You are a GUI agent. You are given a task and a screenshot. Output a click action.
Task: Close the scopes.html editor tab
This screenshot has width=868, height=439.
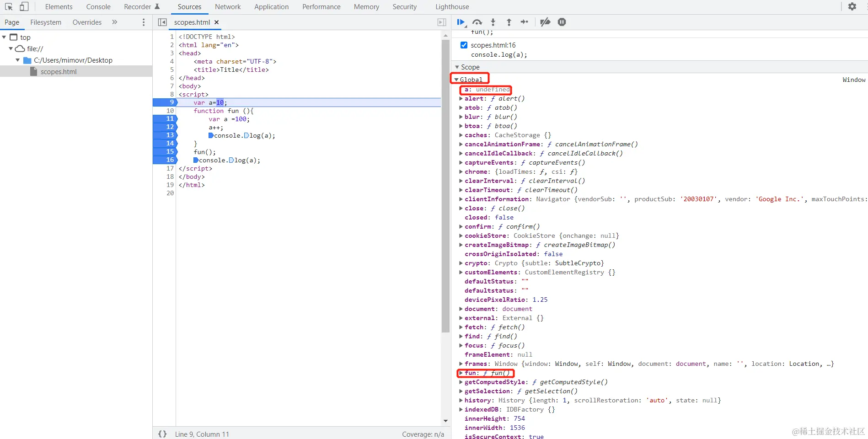pyautogui.click(x=217, y=22)
